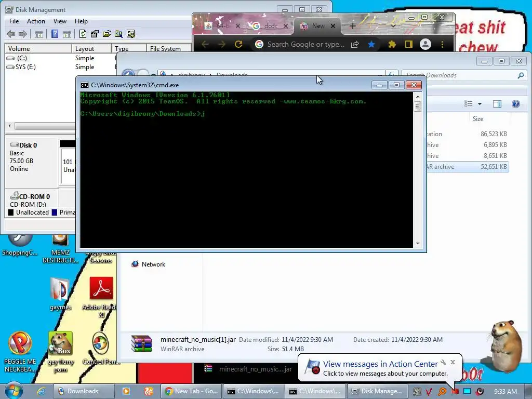Open the Properties icon in Disk Management toolbar
Screen dimensions: 532x399
click(x=95, y=34)
